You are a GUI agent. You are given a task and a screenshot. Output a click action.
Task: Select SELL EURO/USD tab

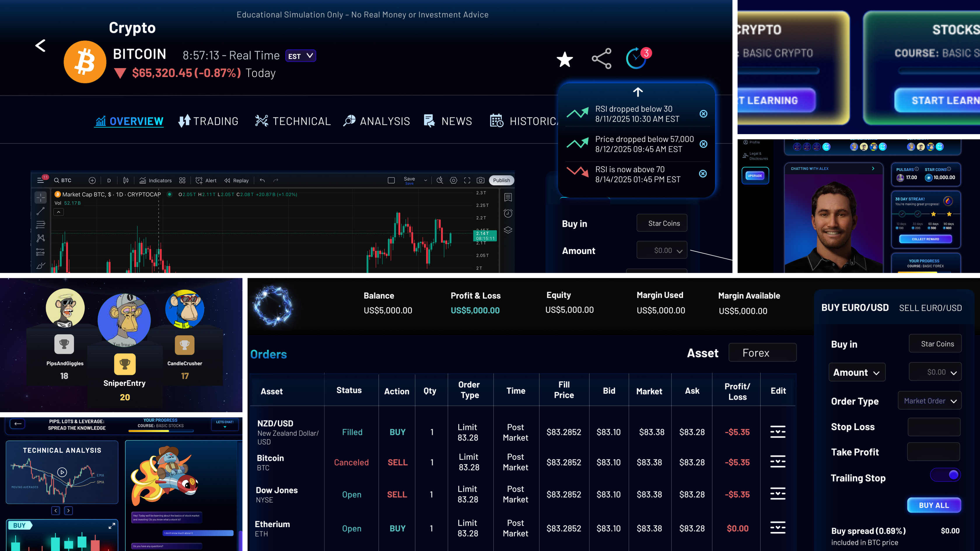930,308
